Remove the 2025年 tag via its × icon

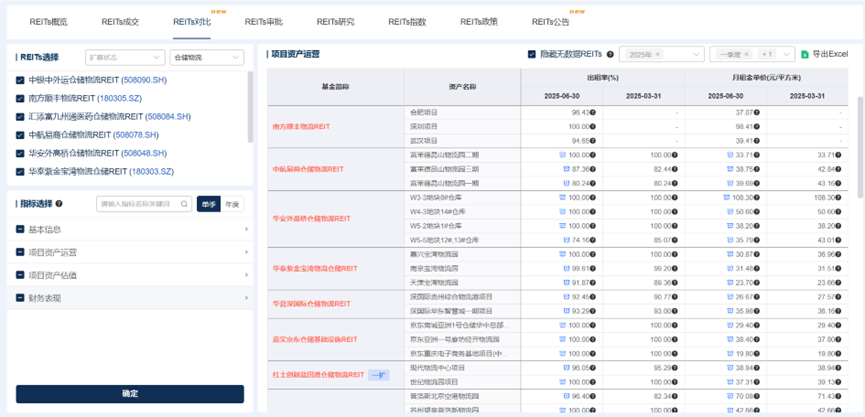[x=658, y=54]
